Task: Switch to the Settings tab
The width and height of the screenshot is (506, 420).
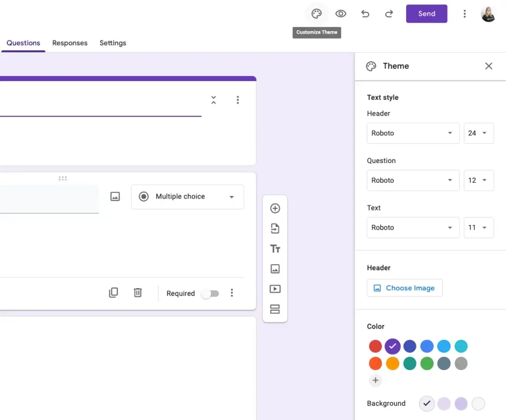Action: 113,43
